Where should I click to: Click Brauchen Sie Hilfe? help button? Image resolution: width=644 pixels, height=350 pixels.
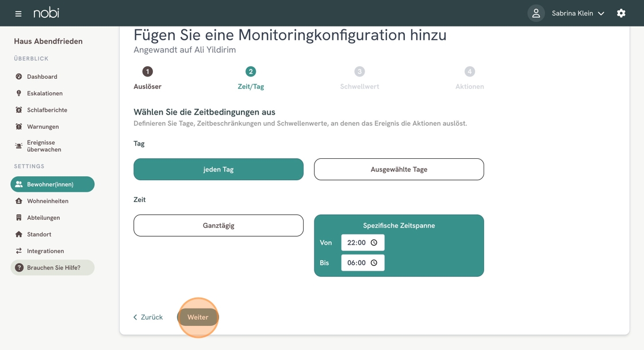(x=52, y=268)
